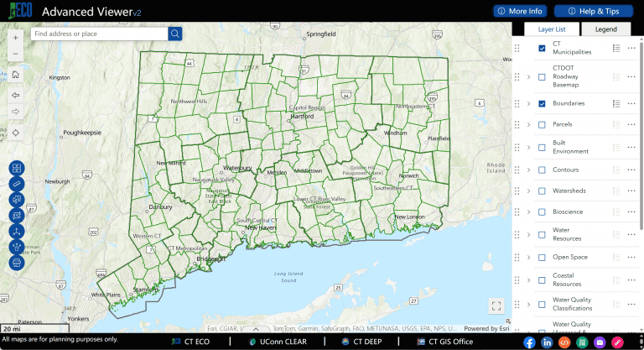Expand the Contours layer group

(528, 169)
